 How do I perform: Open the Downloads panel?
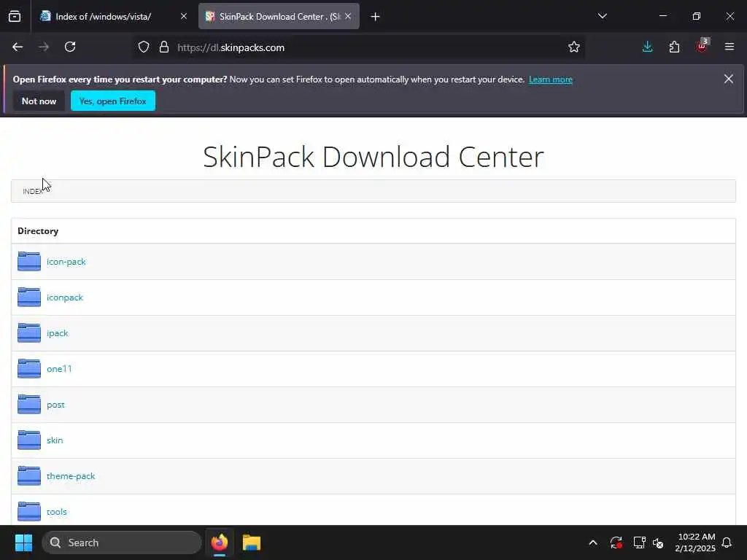pyautogui.click(x=647, y=47)
